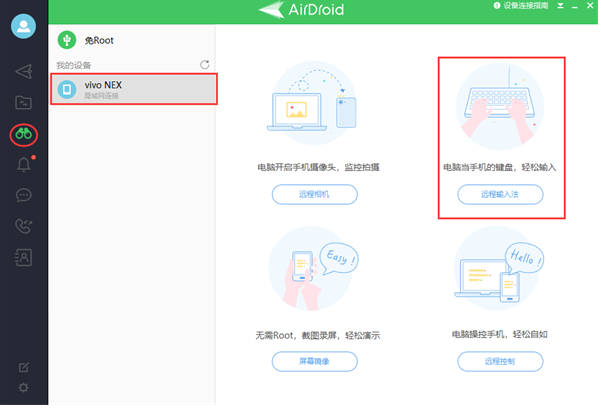Click the info icon beside 设备连接指南
The height and width of the screenshot is (409, 601).
(x=497, y=5)
